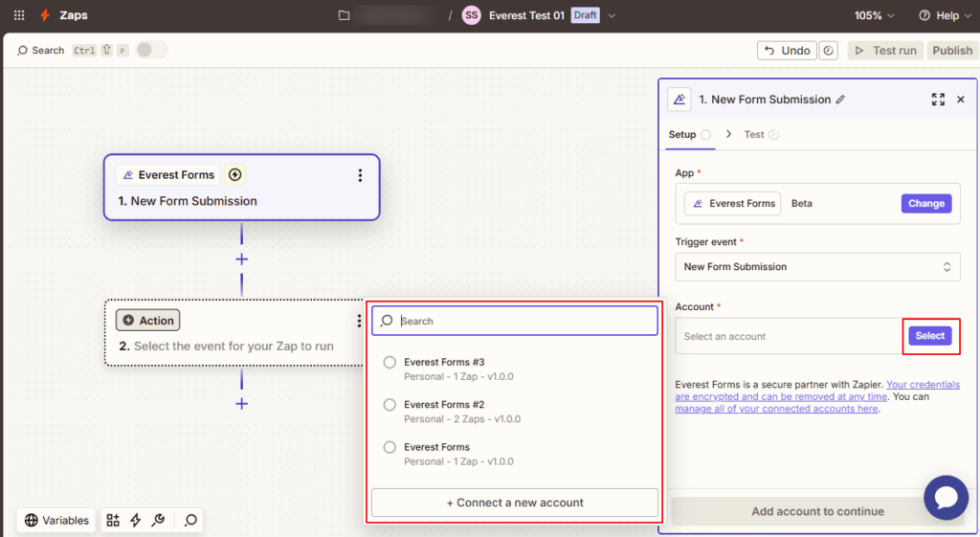Select the Everest Forms #2 account radio

point(390,405)
